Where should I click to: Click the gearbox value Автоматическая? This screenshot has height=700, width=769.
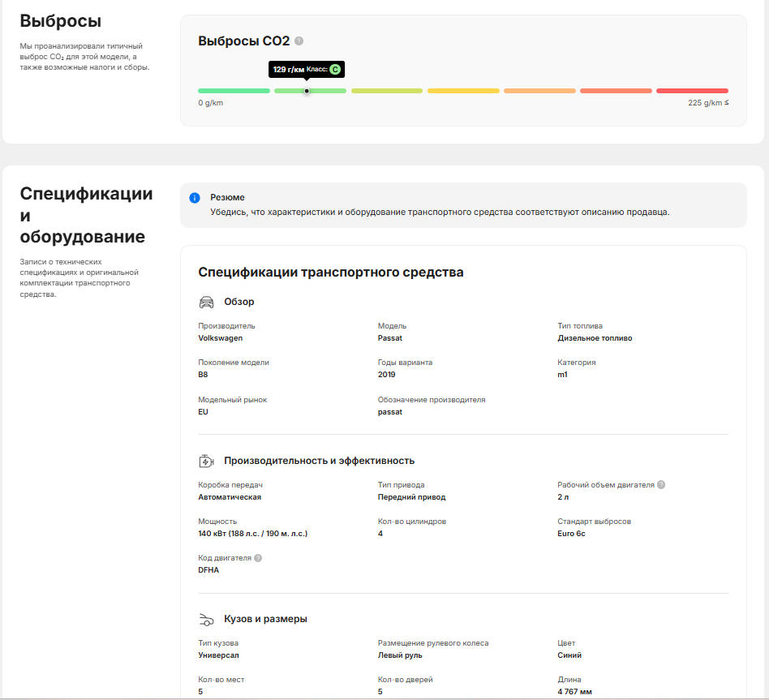pos(230,497)
